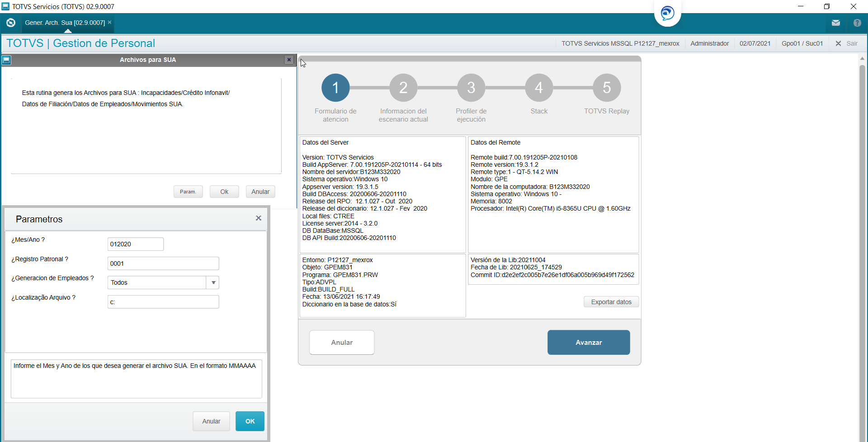
Task: Click the Localização Arquivo input field
Action: click(x=163, y=302)
